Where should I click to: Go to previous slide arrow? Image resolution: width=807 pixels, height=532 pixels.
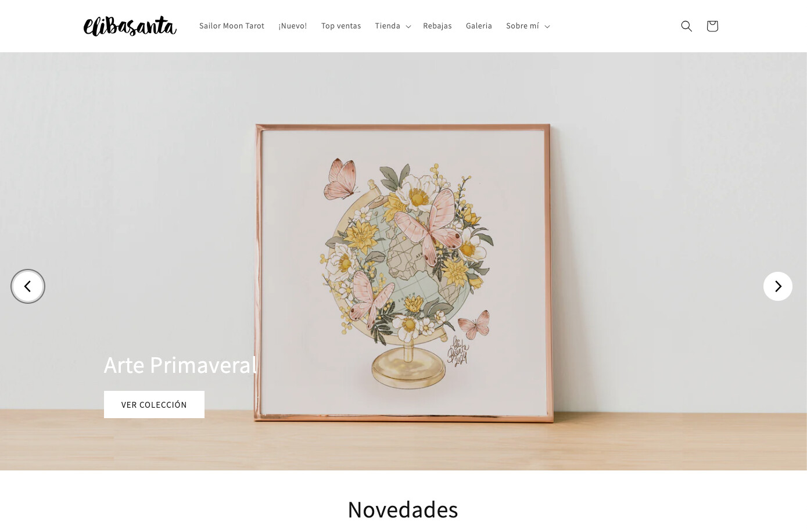(x=28, y=286)
